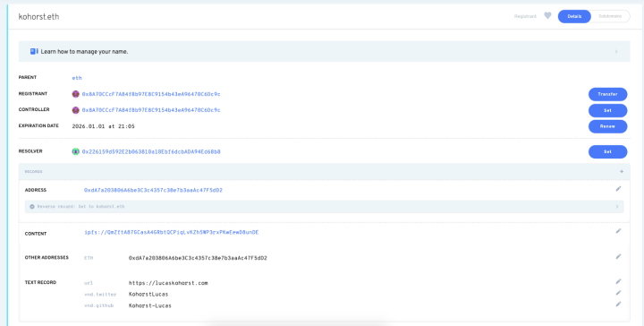Click the resolver green identicon
This screenshot has height=326, width=644.
click(75, 151)
